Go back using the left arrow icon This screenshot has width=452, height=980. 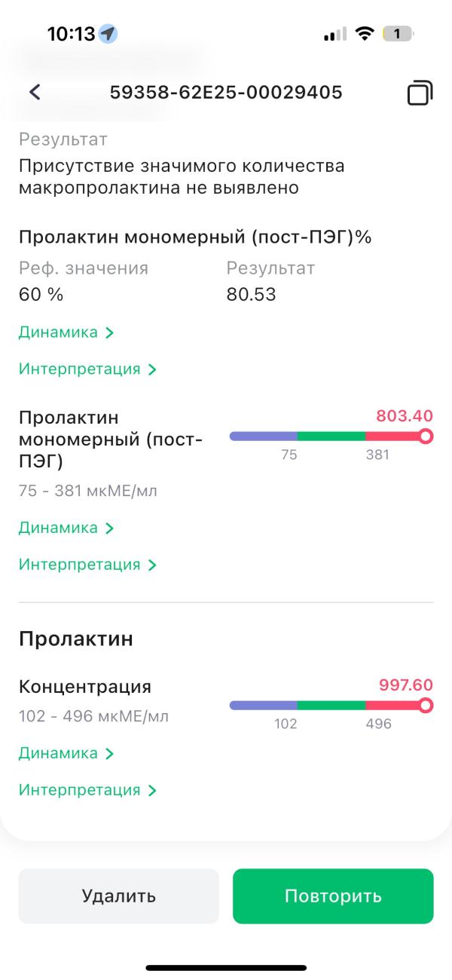click(x=35, y=93)
